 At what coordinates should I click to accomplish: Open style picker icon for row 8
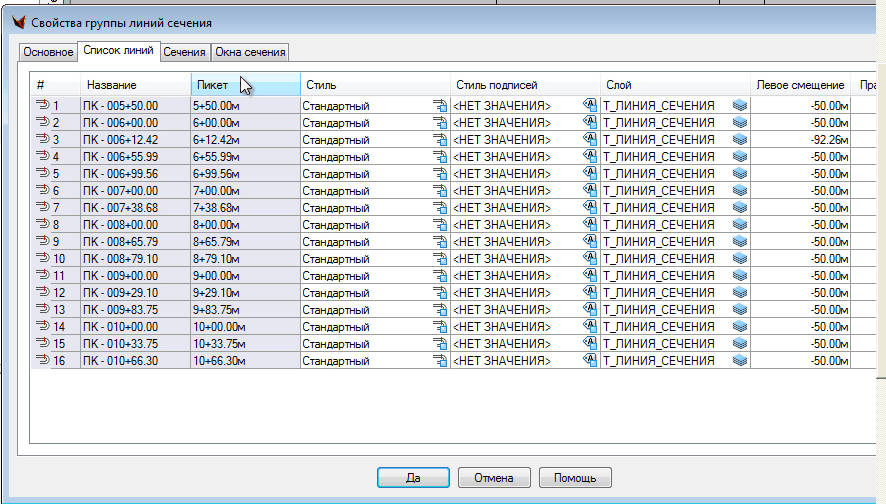click(x=439, y=224)
